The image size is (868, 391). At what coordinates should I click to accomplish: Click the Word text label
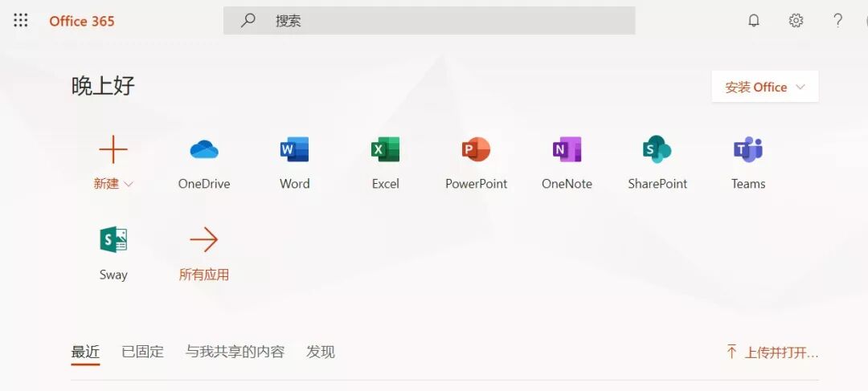pos(294,184)
